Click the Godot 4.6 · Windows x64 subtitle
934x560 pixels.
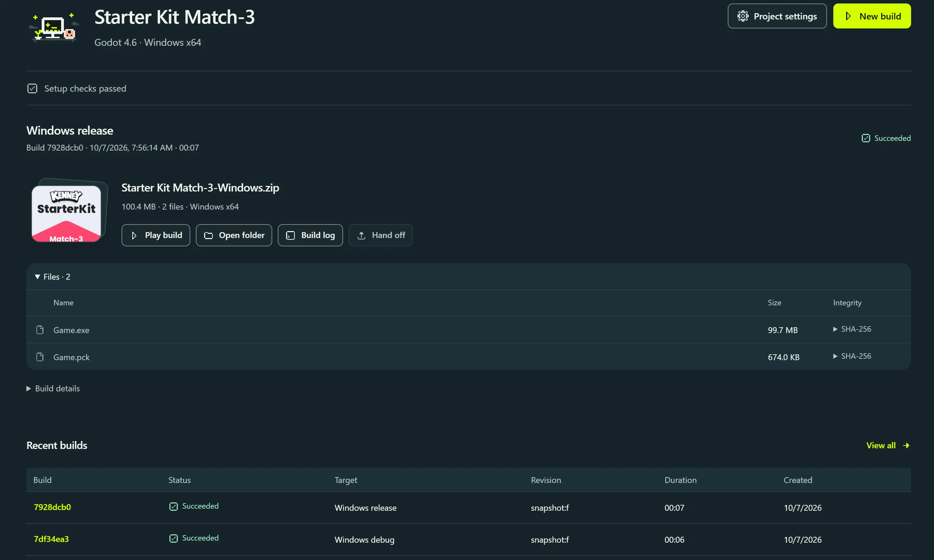coord(148,42)
